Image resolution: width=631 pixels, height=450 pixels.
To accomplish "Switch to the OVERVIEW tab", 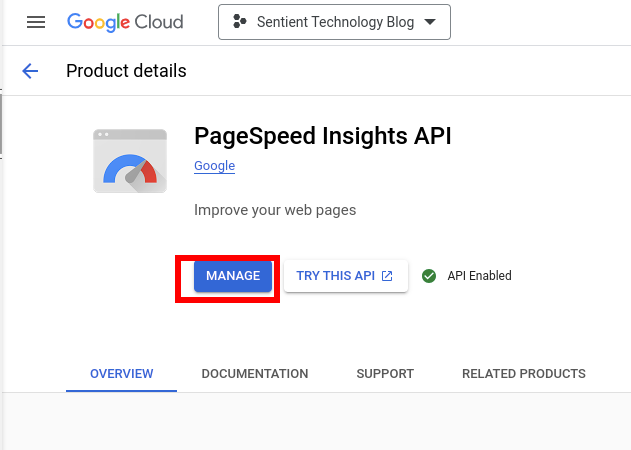I will tap(122, 374).
